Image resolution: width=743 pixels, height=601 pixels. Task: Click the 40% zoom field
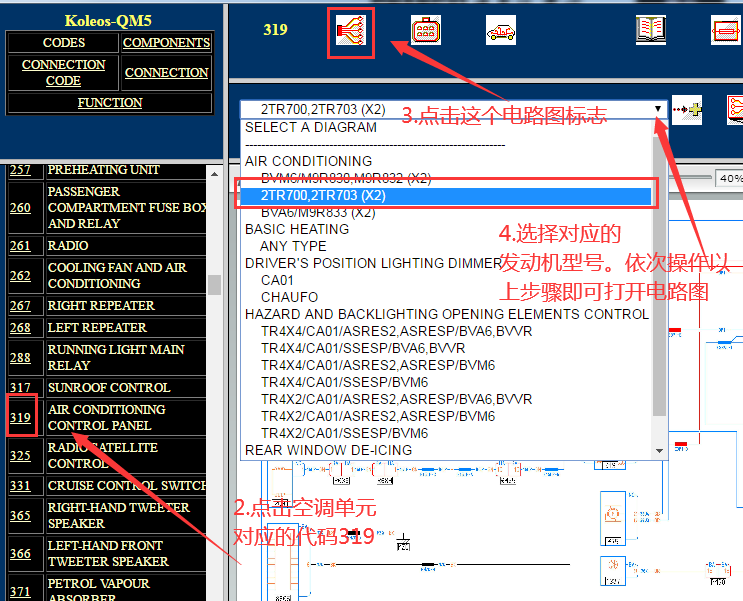pos(730,178)
